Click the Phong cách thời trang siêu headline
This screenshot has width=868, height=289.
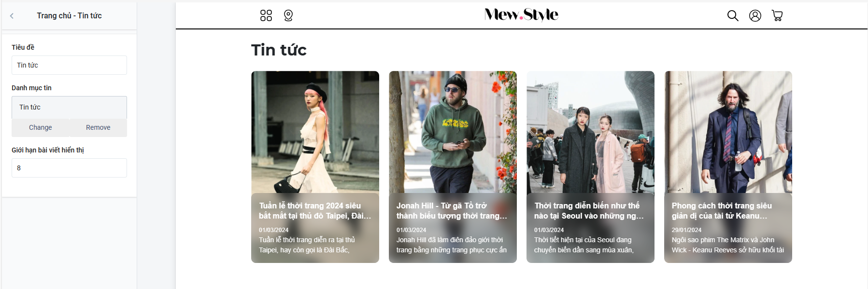pyautogui.click(x=722, y=211)
